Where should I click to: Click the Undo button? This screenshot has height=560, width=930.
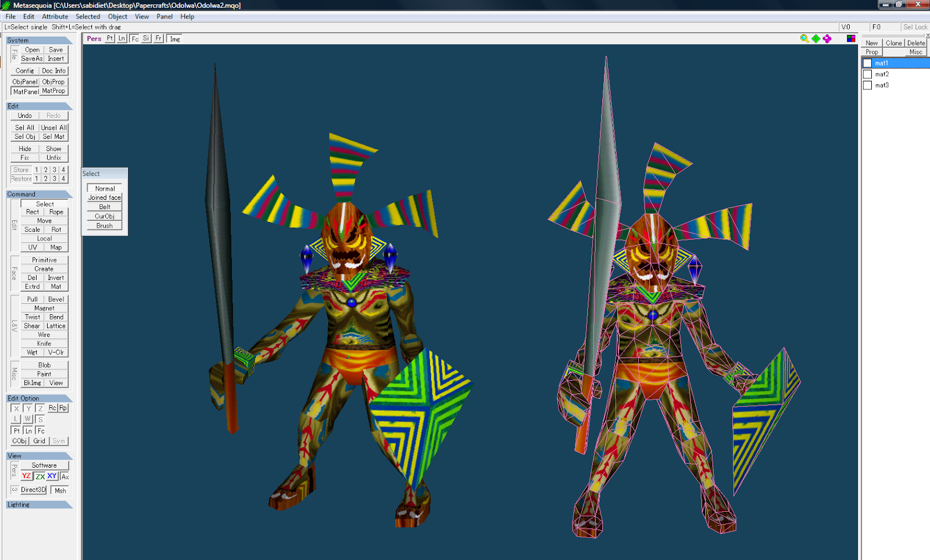pos(25,116)
